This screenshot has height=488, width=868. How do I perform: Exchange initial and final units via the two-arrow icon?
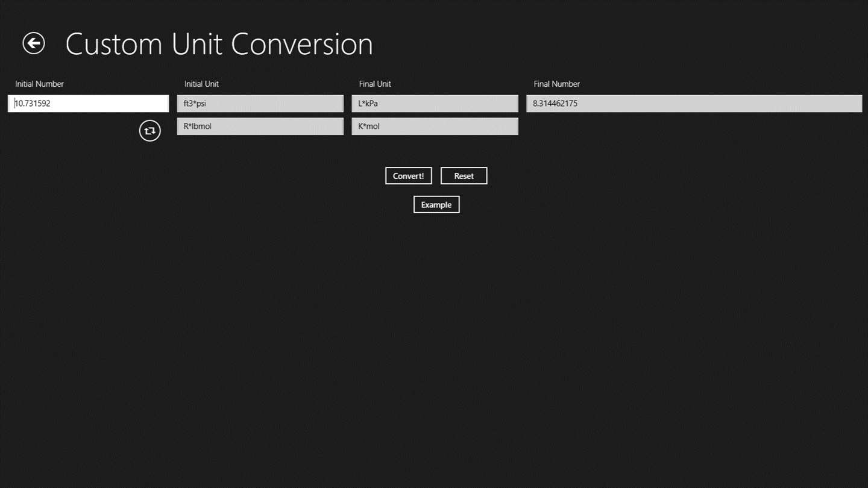[x=150, y=130]
